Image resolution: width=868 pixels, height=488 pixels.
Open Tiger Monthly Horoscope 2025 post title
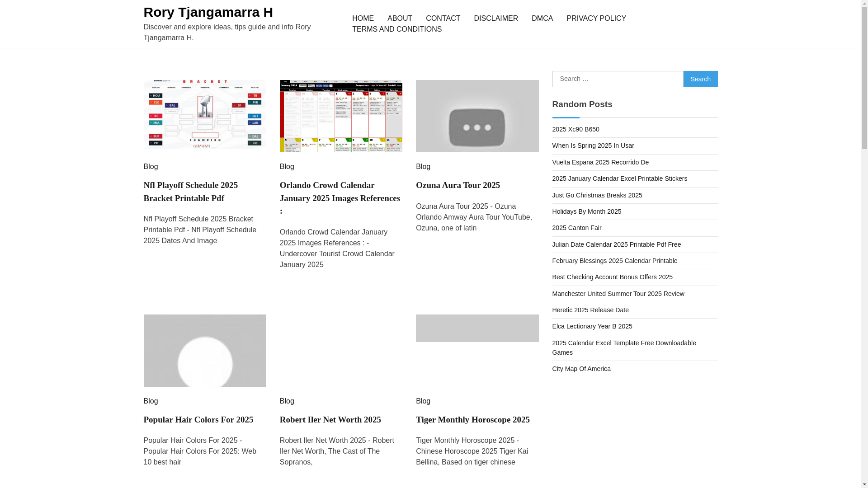(473, 420)
